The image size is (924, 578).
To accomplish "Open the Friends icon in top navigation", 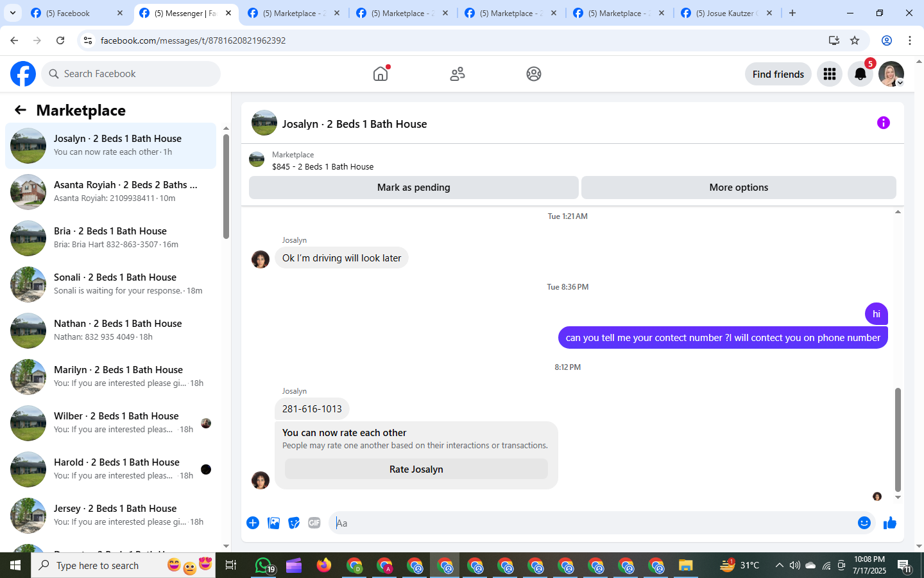I will tap(458, 74).
